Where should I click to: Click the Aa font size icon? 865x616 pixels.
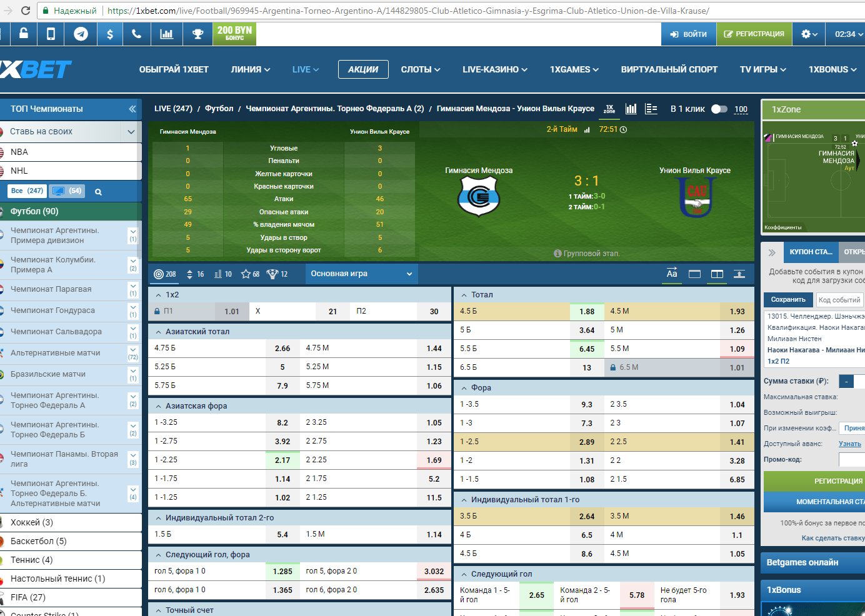point(672,274)
